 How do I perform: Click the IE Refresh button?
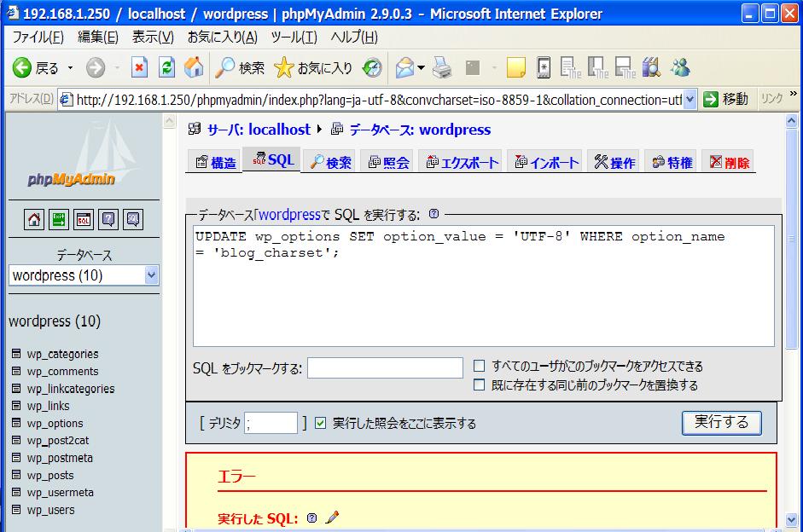click(166, 67)
